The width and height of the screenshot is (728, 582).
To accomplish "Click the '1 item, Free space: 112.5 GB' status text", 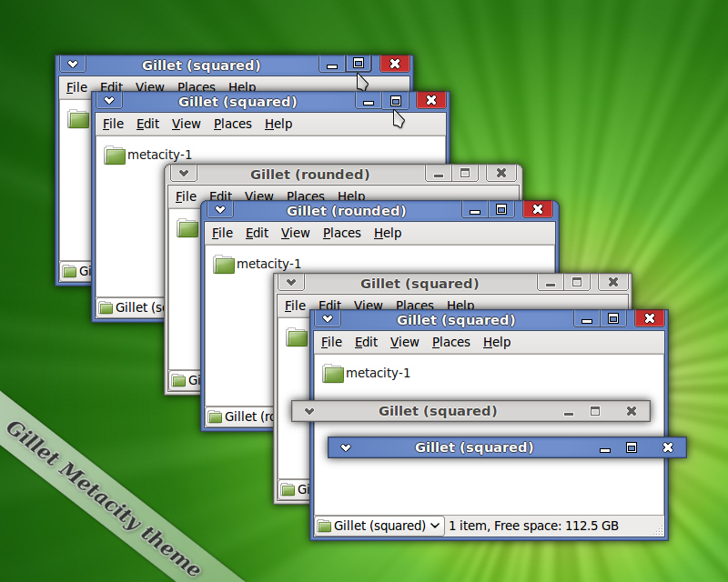I will click(533, 526).
